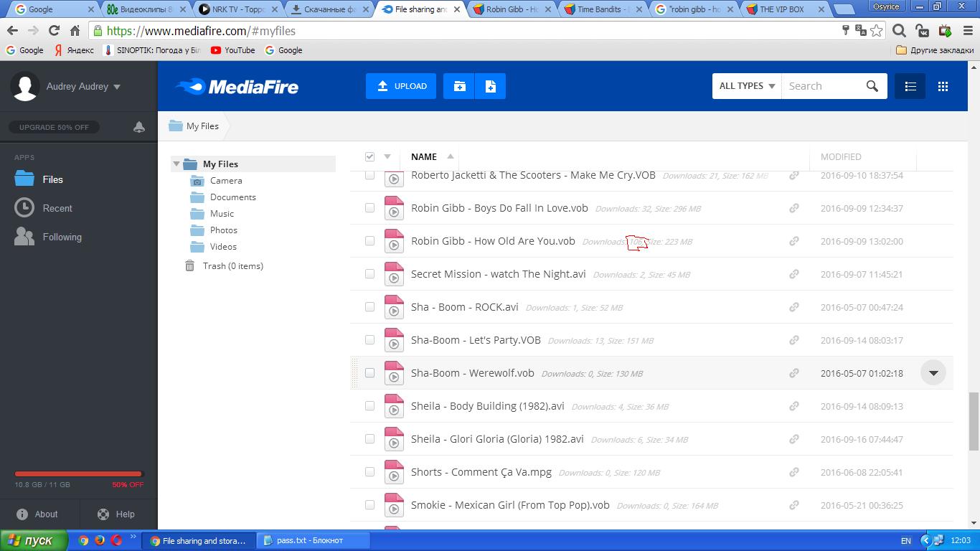Viewport: 980px width, 551px height.
Task: Tick the checkbox for Sha - Boom - ROCK.avi
Action: click(369, 307)
